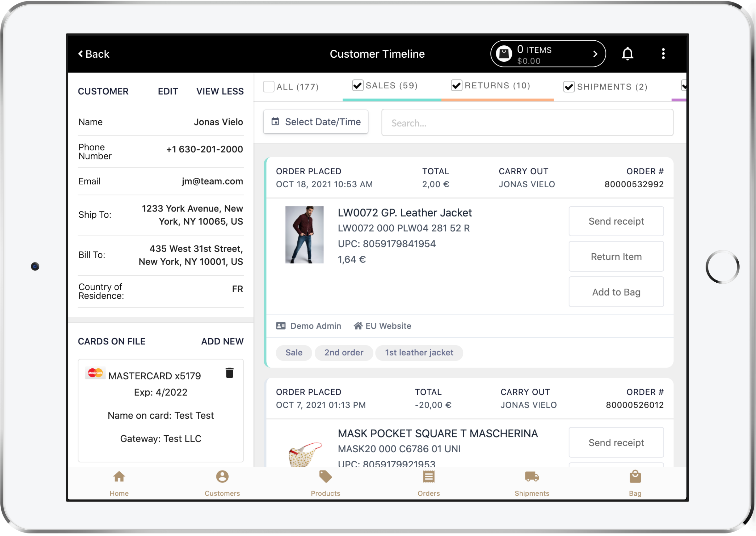Expand the cart items widget chevron

[595, 54]
